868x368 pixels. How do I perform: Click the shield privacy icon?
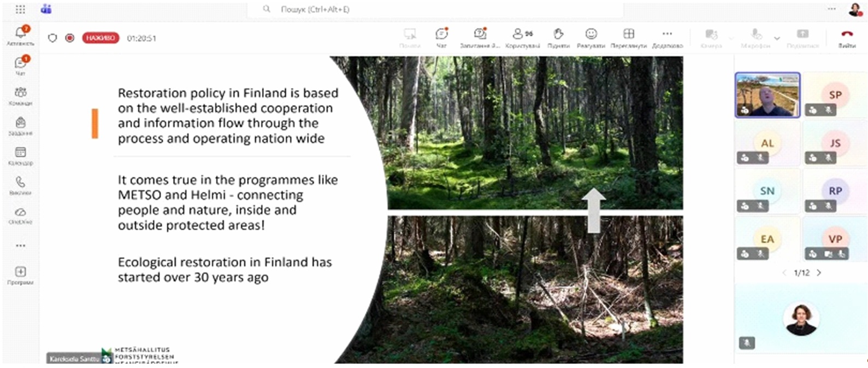(x=52, y=38)
